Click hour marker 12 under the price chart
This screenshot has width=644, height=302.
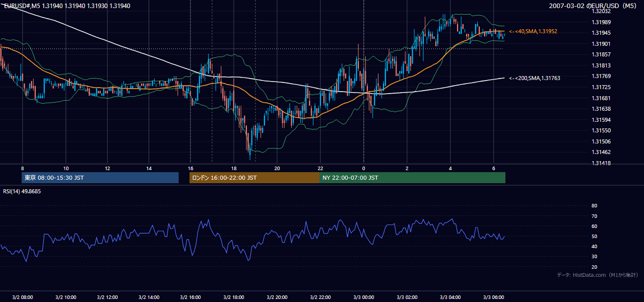tap(107, 168)
